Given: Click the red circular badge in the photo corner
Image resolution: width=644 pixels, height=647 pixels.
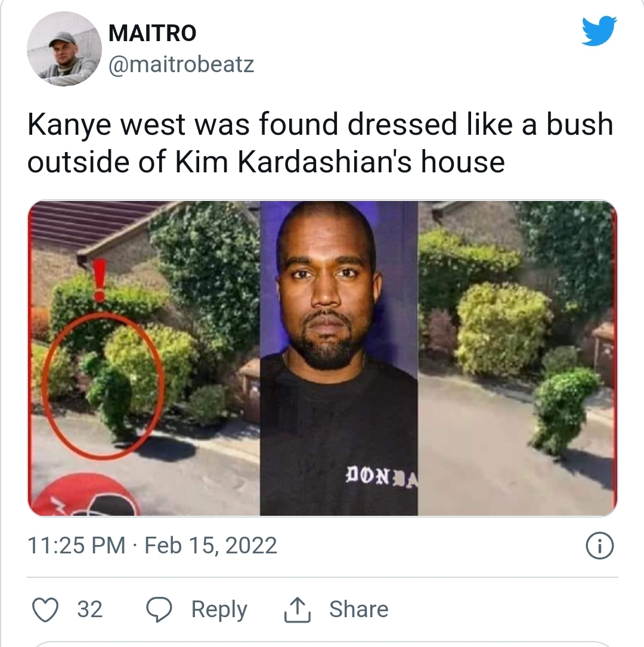Looking at the screenshot, I should 85,495.
